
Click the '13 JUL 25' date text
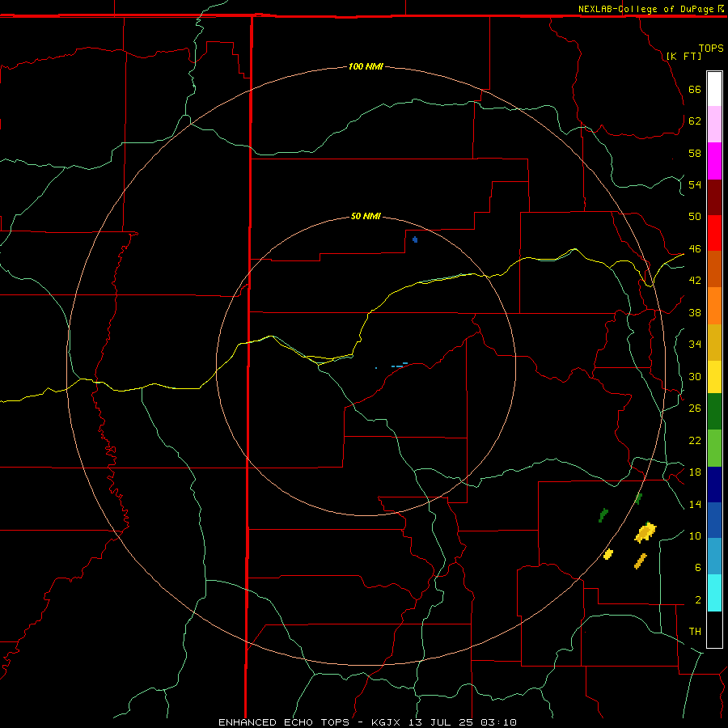pos(442,722)
